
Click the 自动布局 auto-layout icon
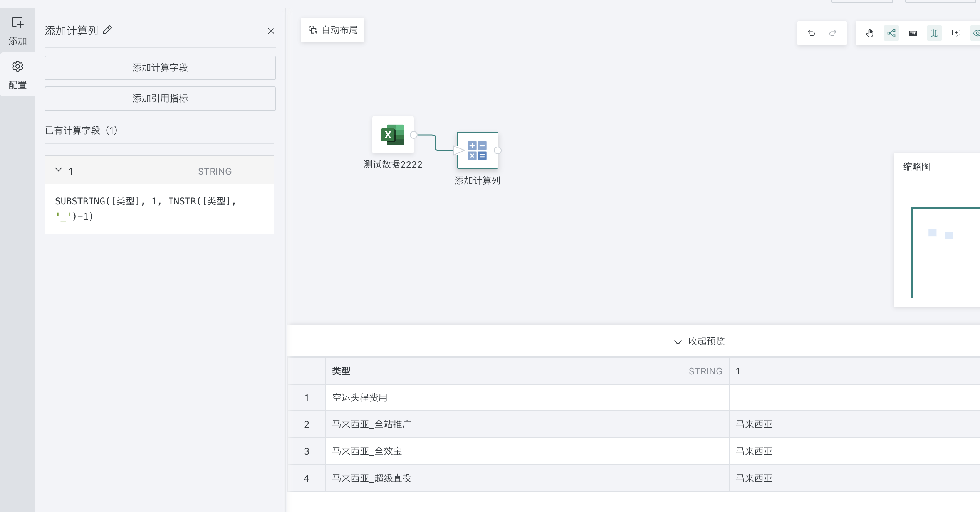click(312, 30)
